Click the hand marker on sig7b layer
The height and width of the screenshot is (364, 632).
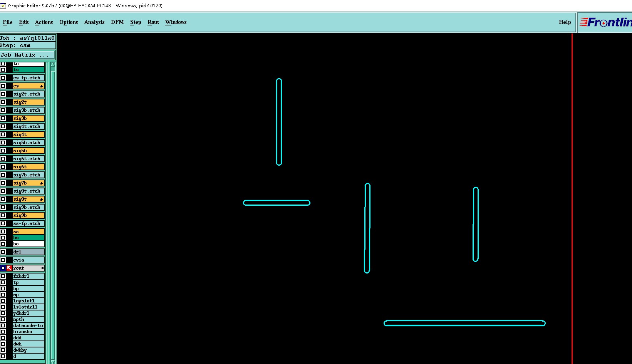pos(42,183)
